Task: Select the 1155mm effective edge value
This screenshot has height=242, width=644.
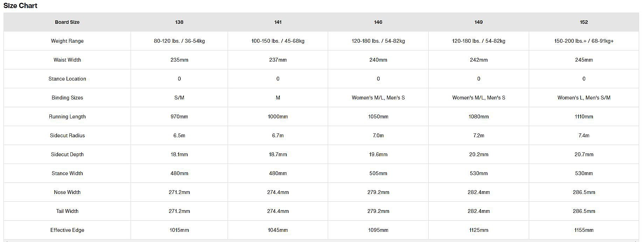Action: click(584, 230)
